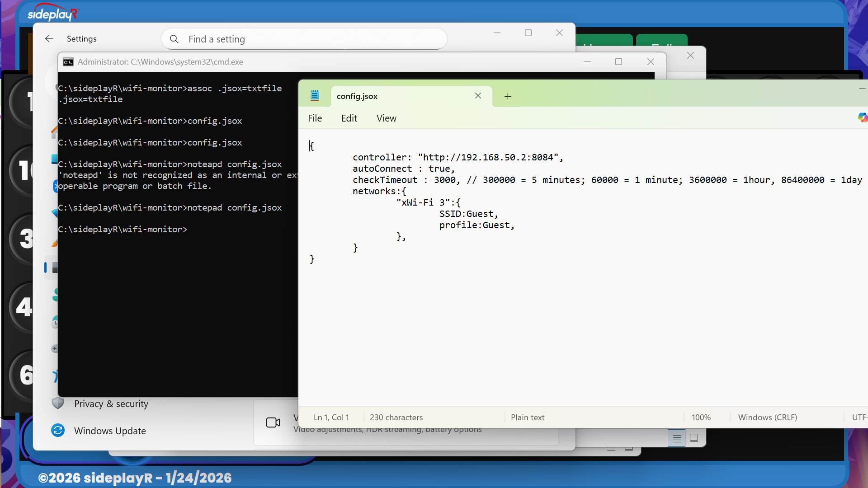This screenshot has width=868, height=488.
Task: Open Windows Update settings page
Action: pyautogui.click(x=110, y=431)
